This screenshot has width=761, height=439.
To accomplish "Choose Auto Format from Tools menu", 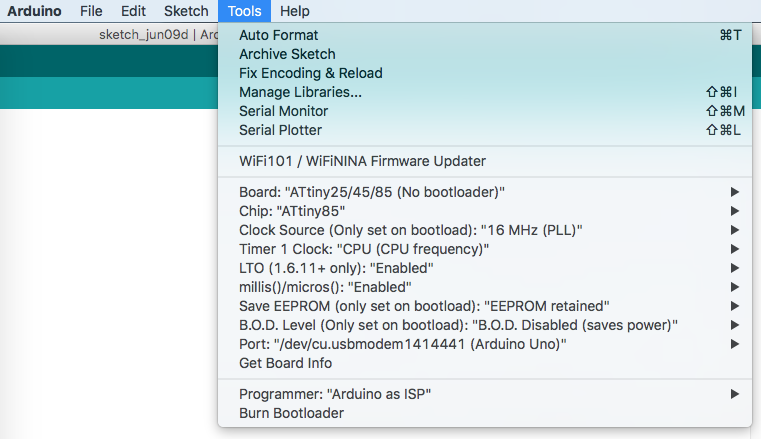I will [485, 35].
